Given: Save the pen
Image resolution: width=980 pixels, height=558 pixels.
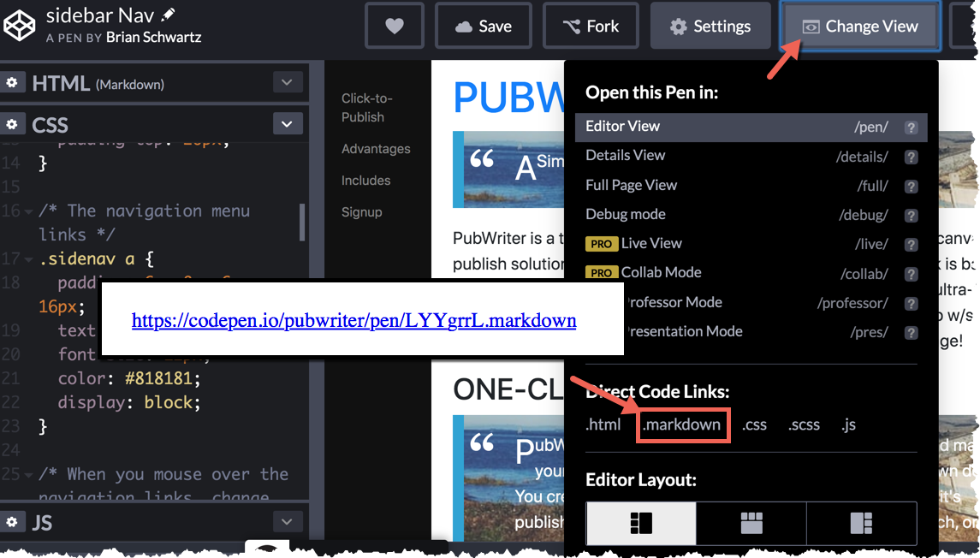Looking at the screenshot, I should click(x=483, y=26).
